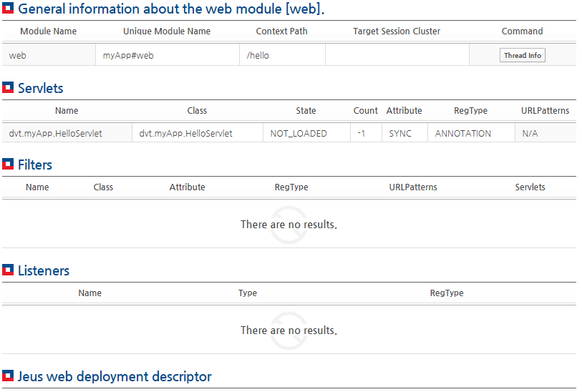The width and height of the screenshot is (582, 392).
Task: Click the Listeners RegType column header
Action: coord(447,293)
